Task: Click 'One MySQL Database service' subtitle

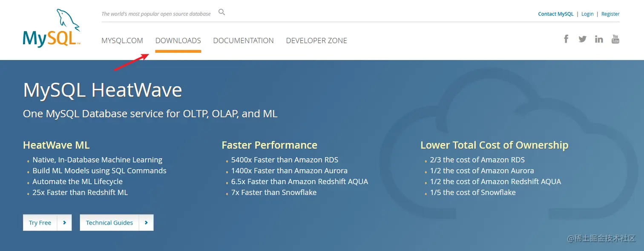Action: pos(150,114)
